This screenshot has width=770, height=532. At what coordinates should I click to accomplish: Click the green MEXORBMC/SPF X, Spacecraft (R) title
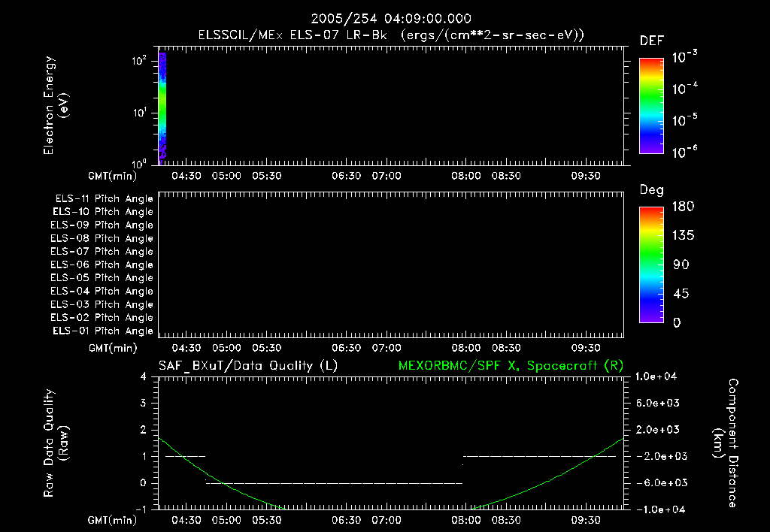[x=511, y=366]
